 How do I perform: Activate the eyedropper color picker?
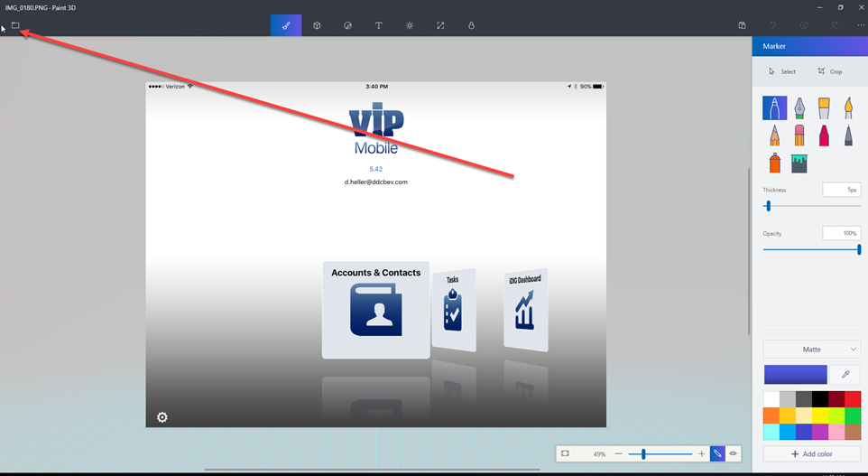tap(845, 374)
